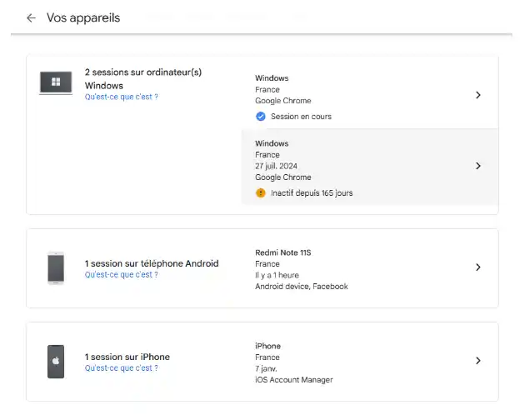Viewport: 520px width, 420px height.
Task: Open Qu'est-ce que c'est link under Windows
Action: pyautogui.click(x=122, y=97)
